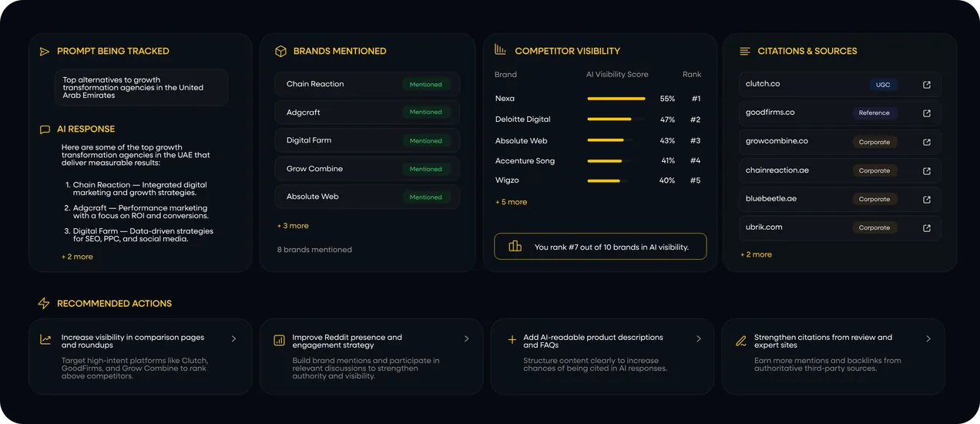Screen dimensions: 980x424
Task: Click goodfirms.co source name
Action: pos(770,112)
